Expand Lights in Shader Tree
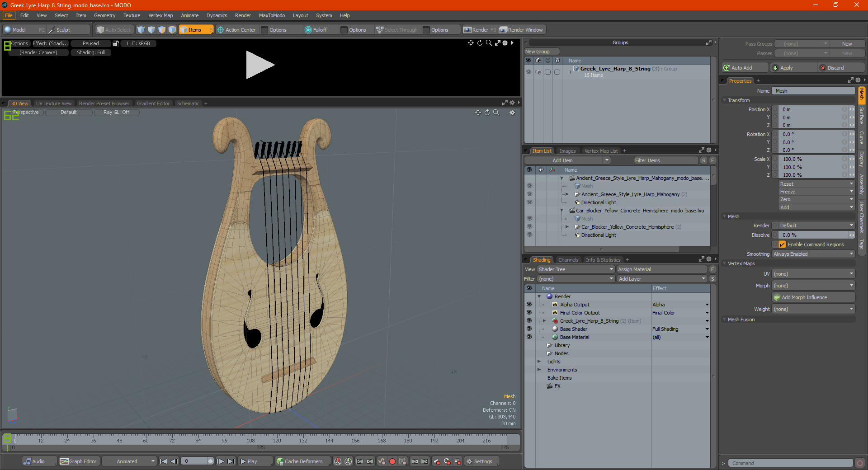The width and height of the screenshot is (868, 470). tap(539, 362)
